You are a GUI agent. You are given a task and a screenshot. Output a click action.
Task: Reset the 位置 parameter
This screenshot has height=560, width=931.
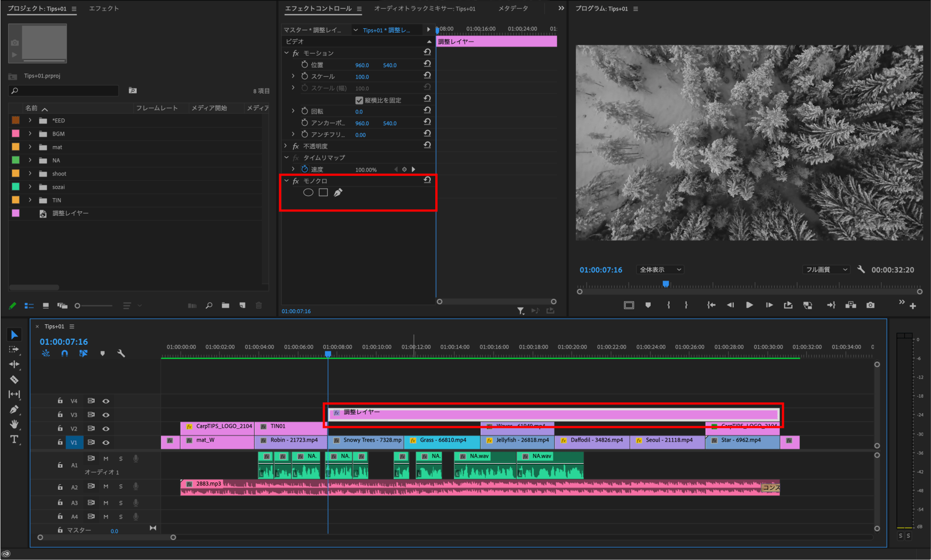click(427, 64)
